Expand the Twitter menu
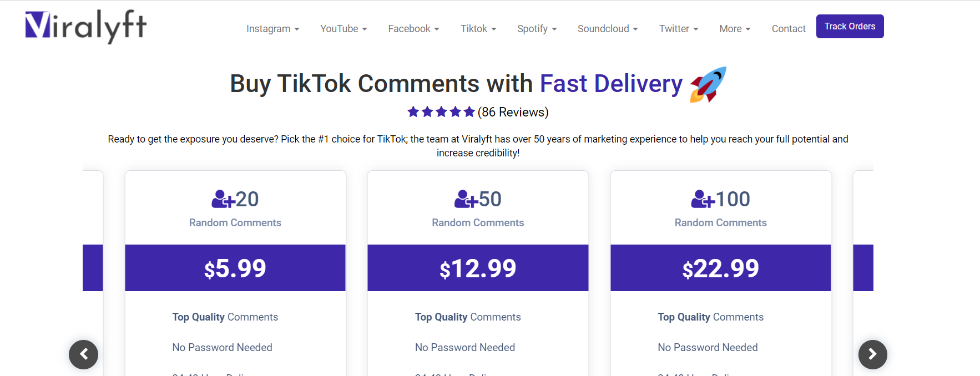 click(x=679, y=29)
